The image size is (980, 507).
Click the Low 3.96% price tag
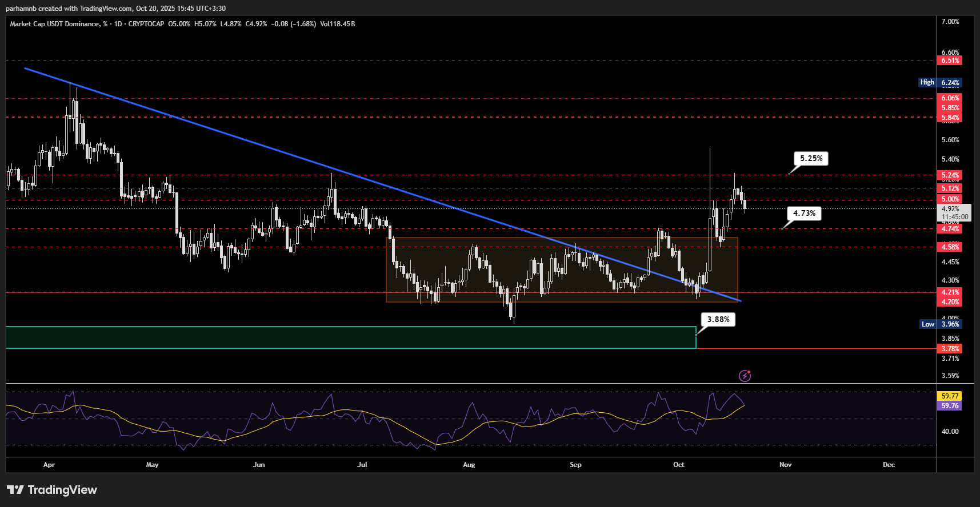pos(941,324)
